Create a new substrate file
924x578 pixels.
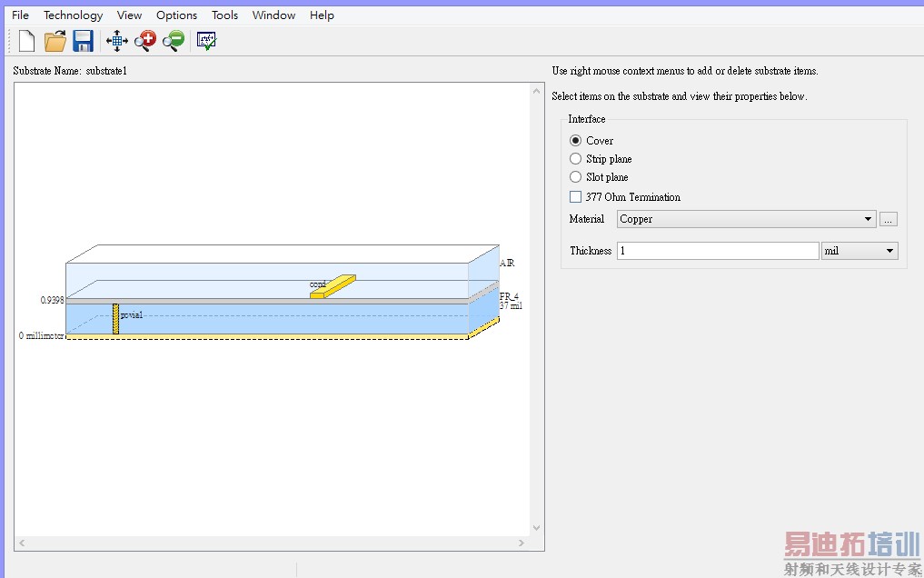coord(26,41)
